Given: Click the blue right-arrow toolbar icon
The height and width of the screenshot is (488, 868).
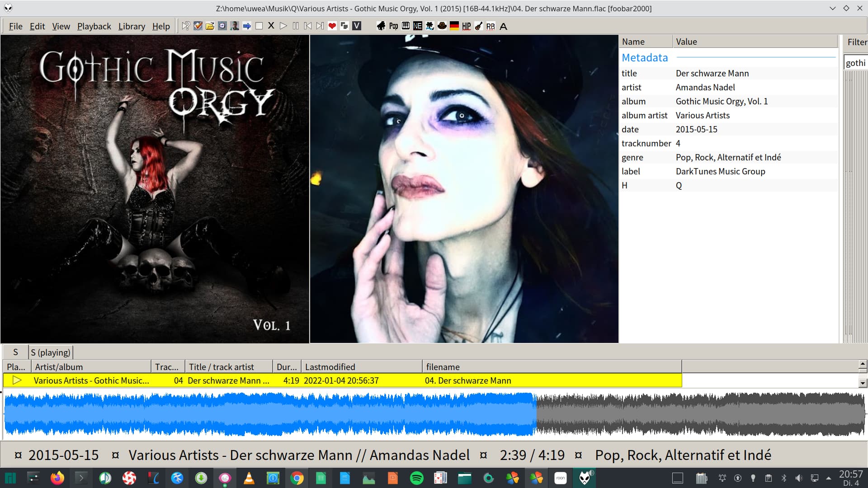Looking at the screenshot, I should tap(247, 26).
